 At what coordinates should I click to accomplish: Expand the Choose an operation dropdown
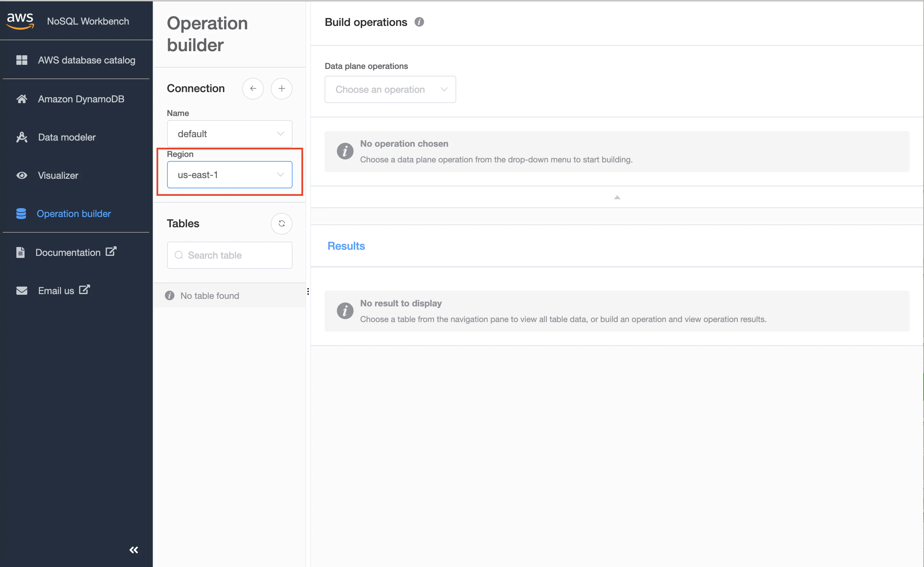[x=390, y=89]
